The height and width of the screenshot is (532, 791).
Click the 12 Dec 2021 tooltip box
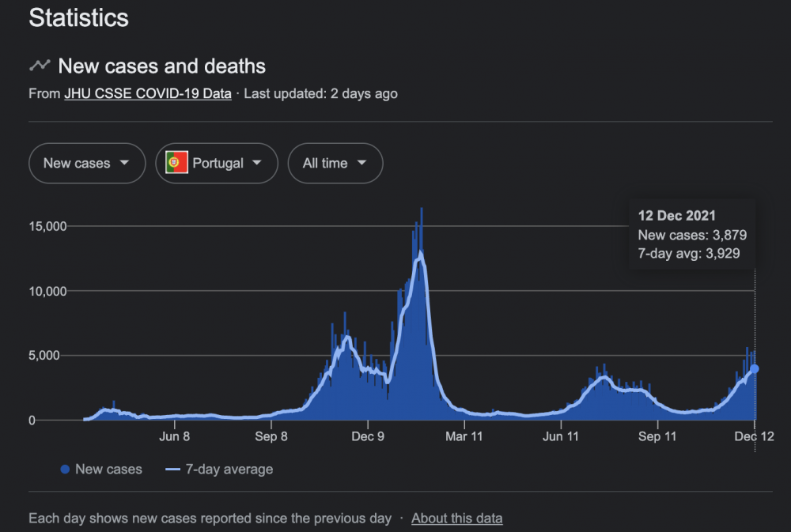692,235
